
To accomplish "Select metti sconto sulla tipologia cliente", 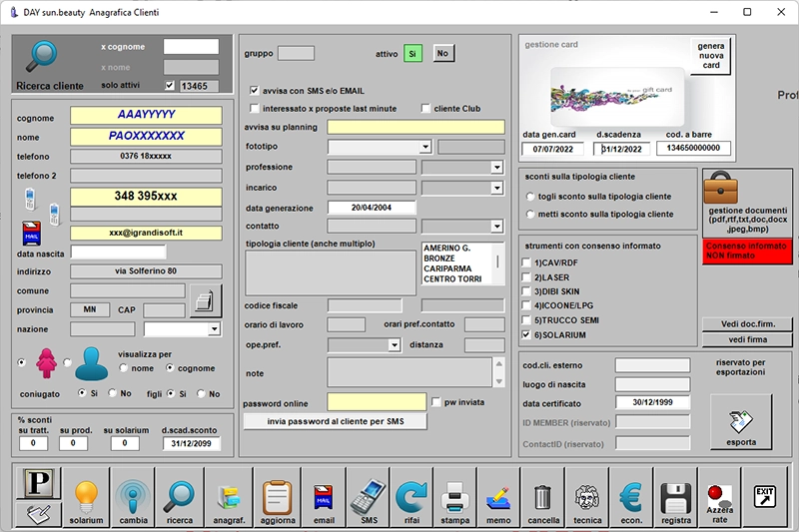I will point(530,215).
